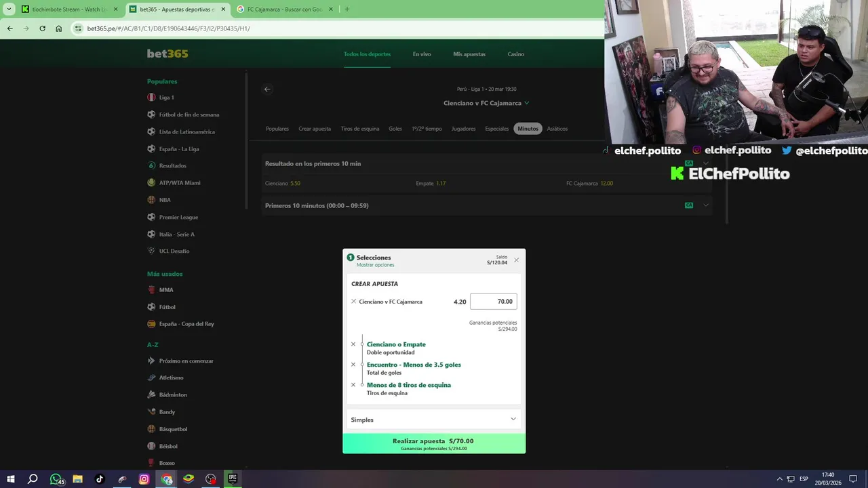Open Epic Games Launcher from taskbar
Viewport: 868px width, 488px height.
[233, 479]
